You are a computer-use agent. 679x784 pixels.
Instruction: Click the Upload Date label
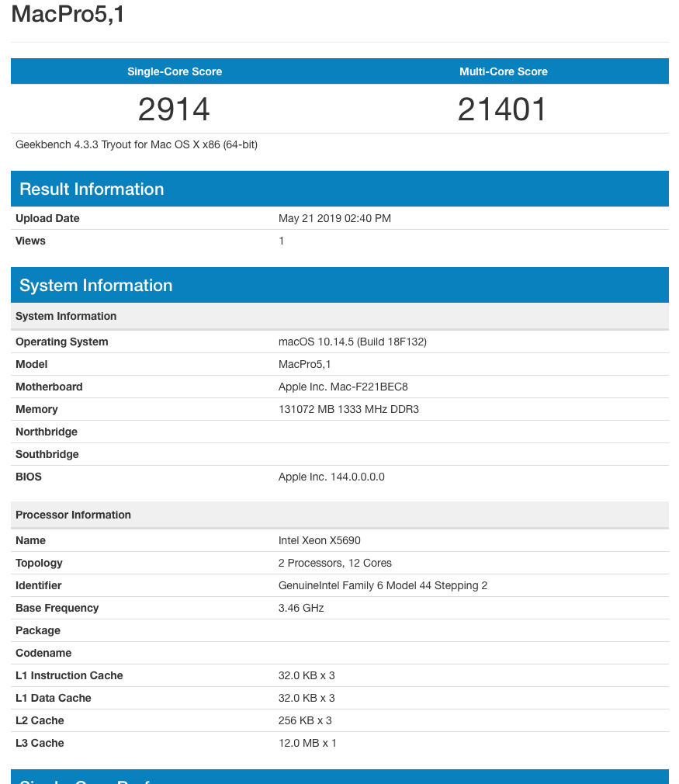tap(47, 218)
